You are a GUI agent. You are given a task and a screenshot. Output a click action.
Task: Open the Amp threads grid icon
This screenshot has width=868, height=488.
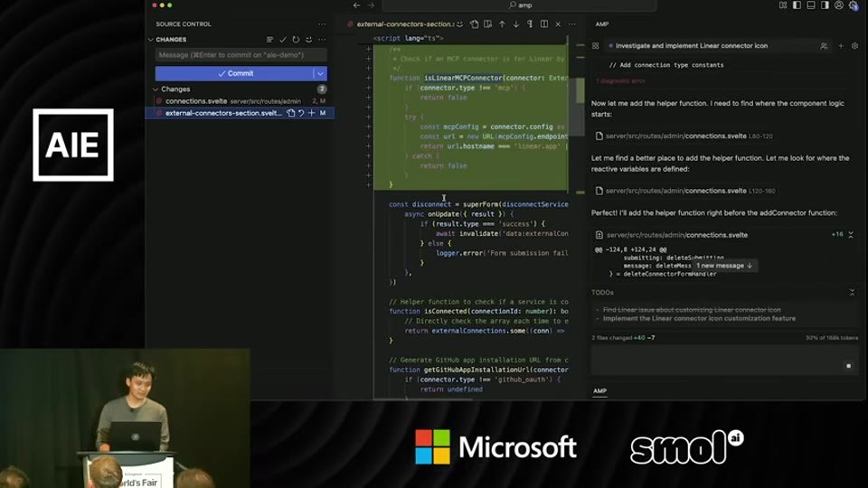coord(596,46)
